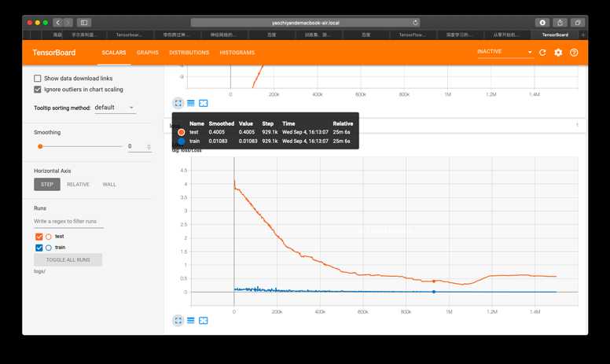Click the smoothing value stepper arrows

(149, 146)
